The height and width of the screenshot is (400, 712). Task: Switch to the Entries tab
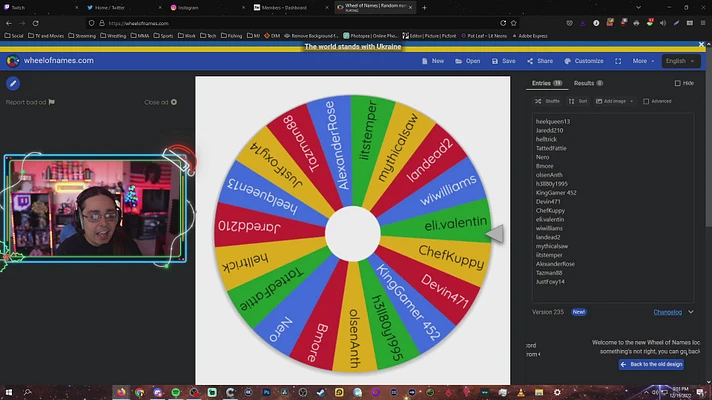(547, 83)
